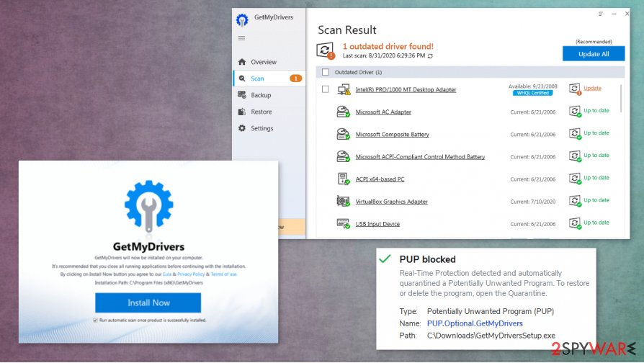Click the C:\Downloads\GetMyDriversSetup.exe path text
Image resolution: width=644 pixels, height=363 pixels.
click(x=491, y=336)
